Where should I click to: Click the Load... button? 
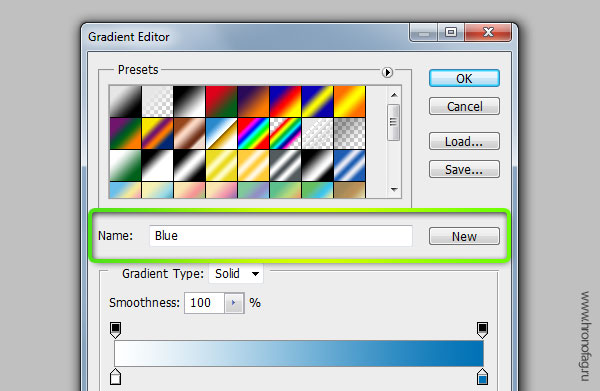tap(464, 142)
